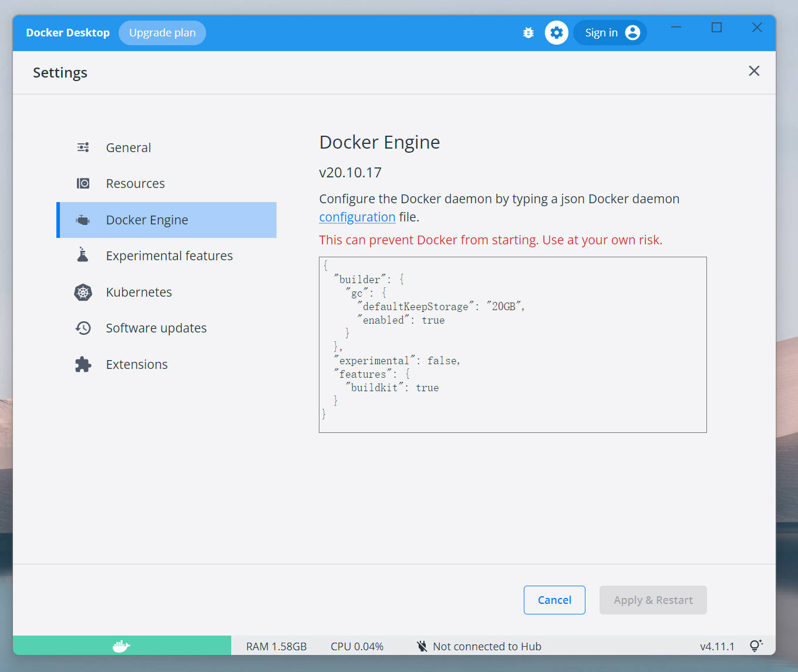Click the Resources icon in the sidebar

(x=83, y=183)
